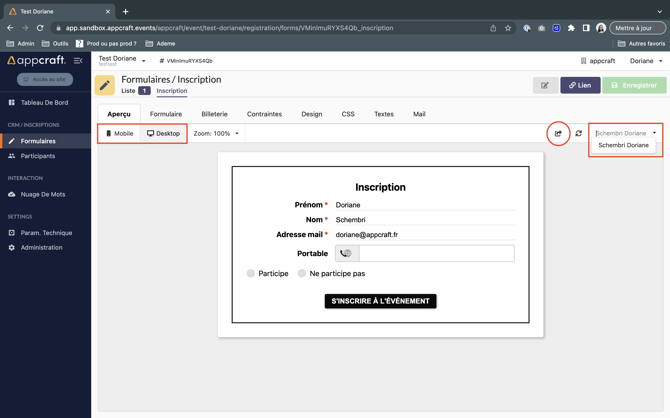Switch to the Billeterie tab
Screen dimensions: 670x418
pyautogui.click(x=214, y=114)
